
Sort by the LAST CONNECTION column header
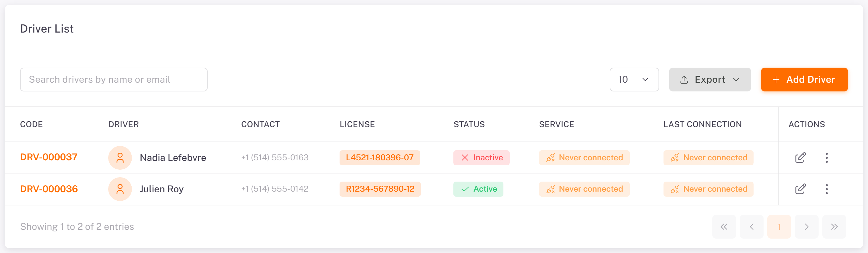point(702,124)
